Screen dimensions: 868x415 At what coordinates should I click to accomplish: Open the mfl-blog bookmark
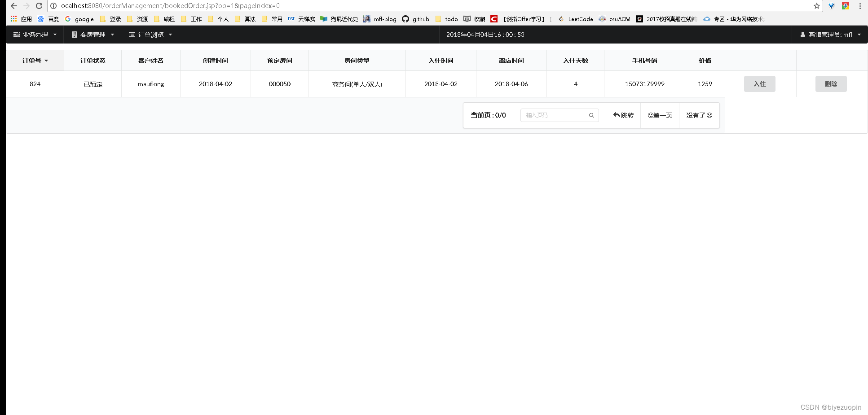[x=380, y=19]
